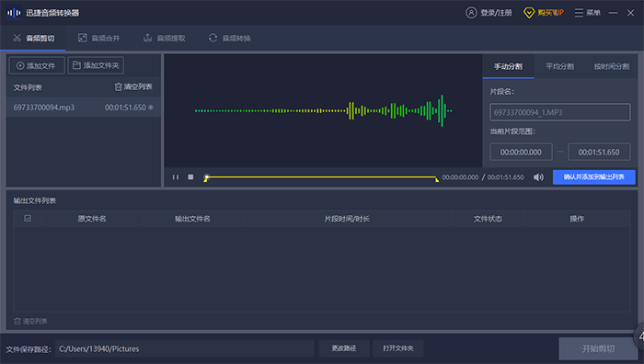Click the audio waveform display
The height and width of the screenshot is (364, 644).
(323, 111)
